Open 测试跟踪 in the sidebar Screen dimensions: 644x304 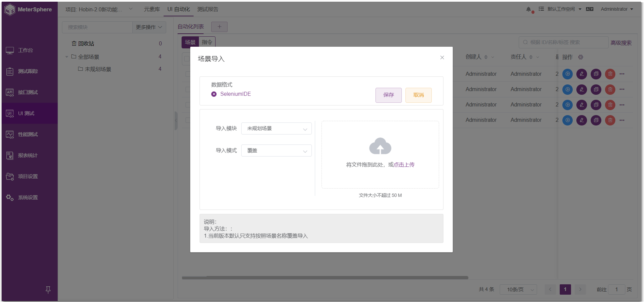(29, 71)
